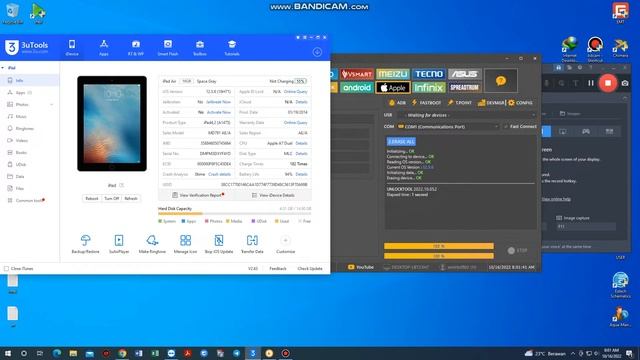The height and width of the screenshot is (360, 640).
Task: Open DEVMGR device manager in UnlockTool
Action: (x=491, y=103)
